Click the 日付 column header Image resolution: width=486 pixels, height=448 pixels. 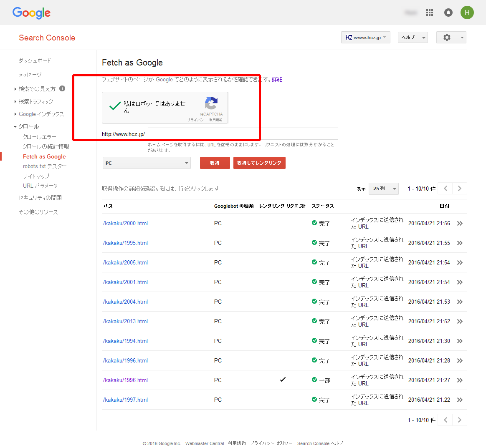point(445,206)
